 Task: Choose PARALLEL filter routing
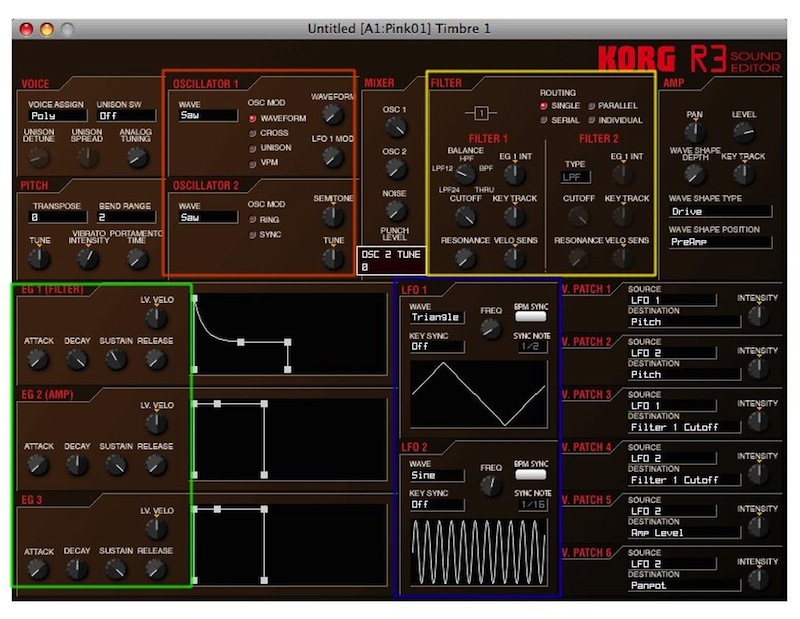592,105
